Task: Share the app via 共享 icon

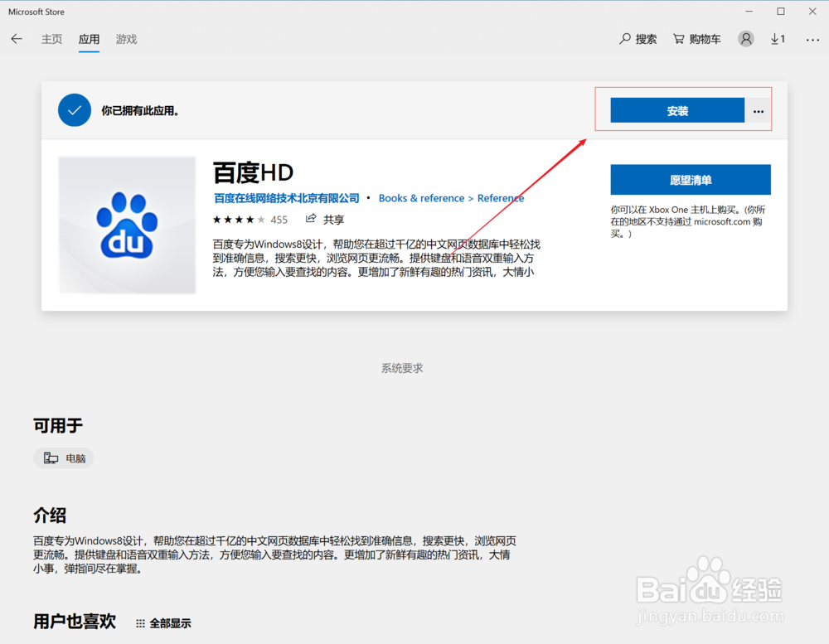Action: (x=325, y=219)
